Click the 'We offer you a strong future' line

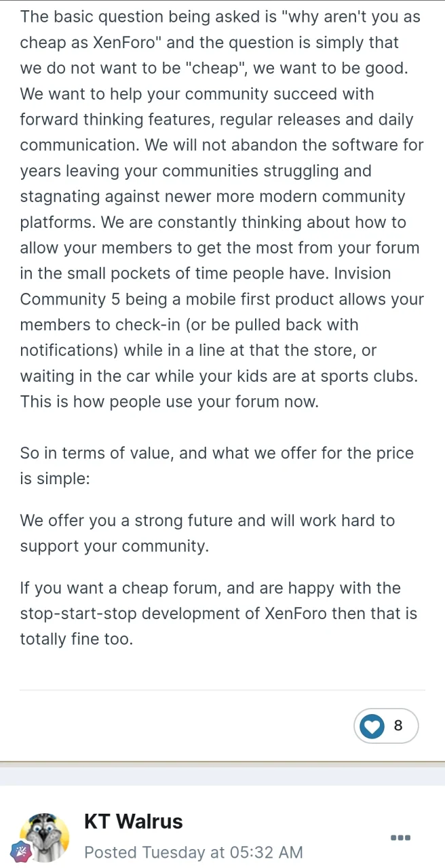[207, 521]
